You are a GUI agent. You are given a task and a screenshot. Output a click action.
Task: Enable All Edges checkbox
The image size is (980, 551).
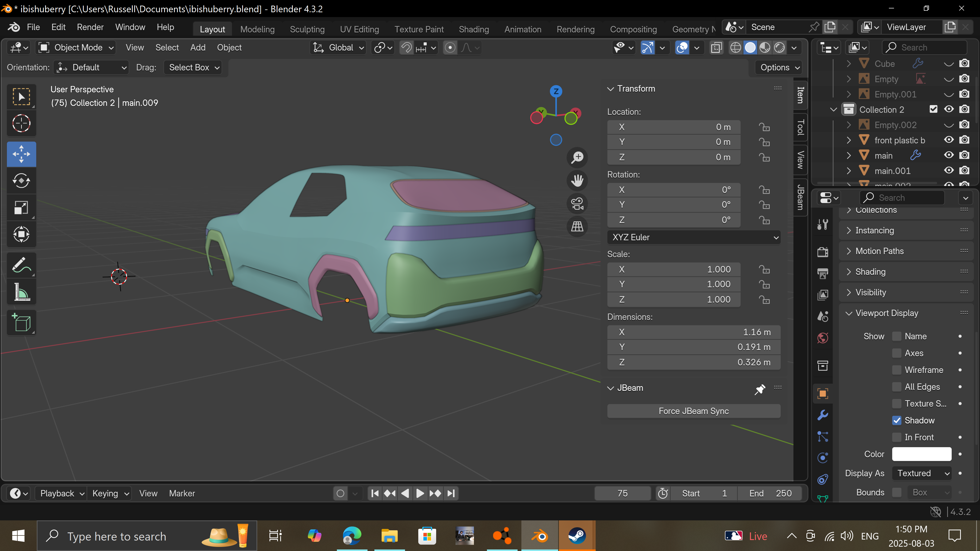click(x=897, y=387)
